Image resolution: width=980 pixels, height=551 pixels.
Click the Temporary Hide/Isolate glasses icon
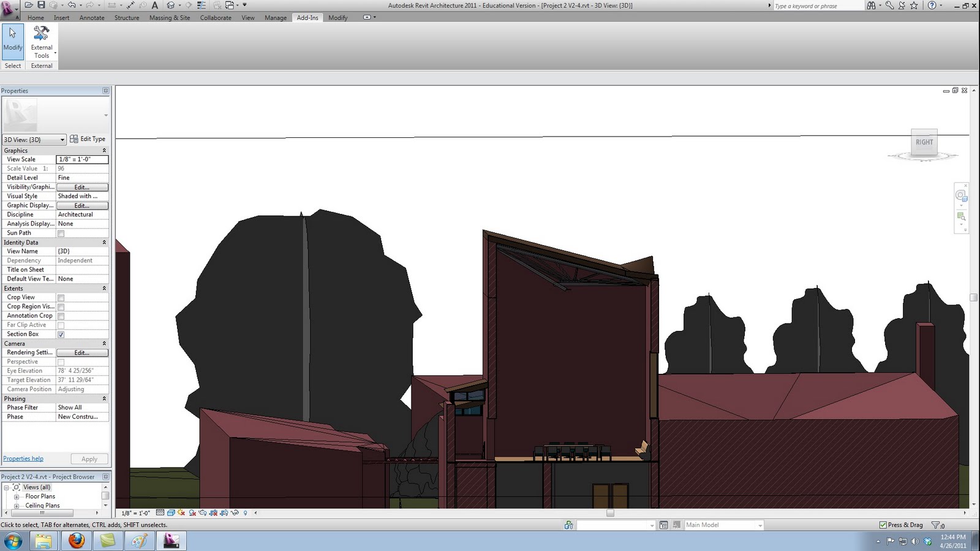pos(235,513)
